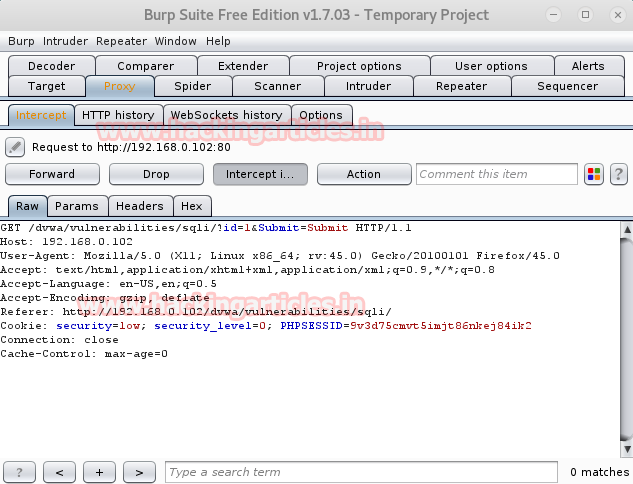Click the Accept: text/html header line
The height and width of the screenshot is (484, 633).
[247, 270]
